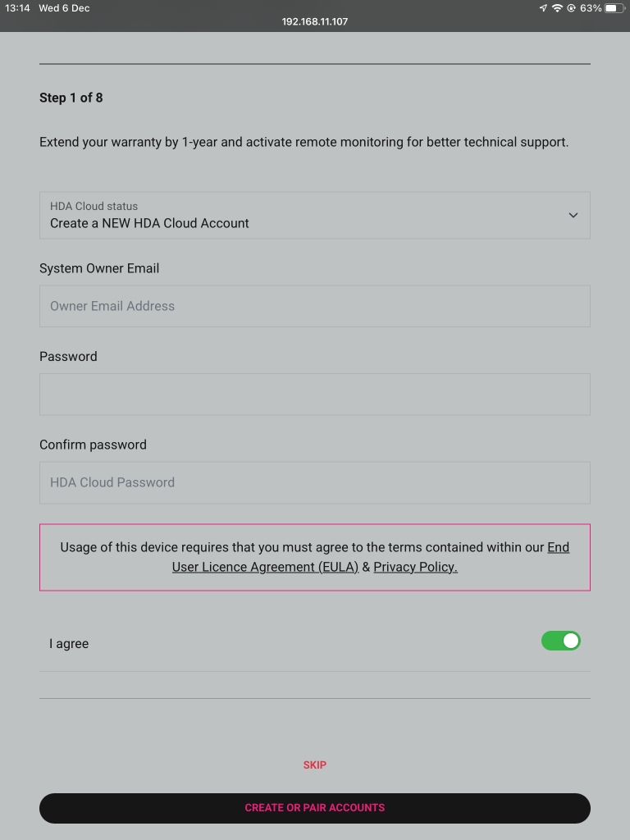The height and width of the screenshot is (840, 630).
Task: Click Create or Pair Accounts button
Action: click(315, 808)
